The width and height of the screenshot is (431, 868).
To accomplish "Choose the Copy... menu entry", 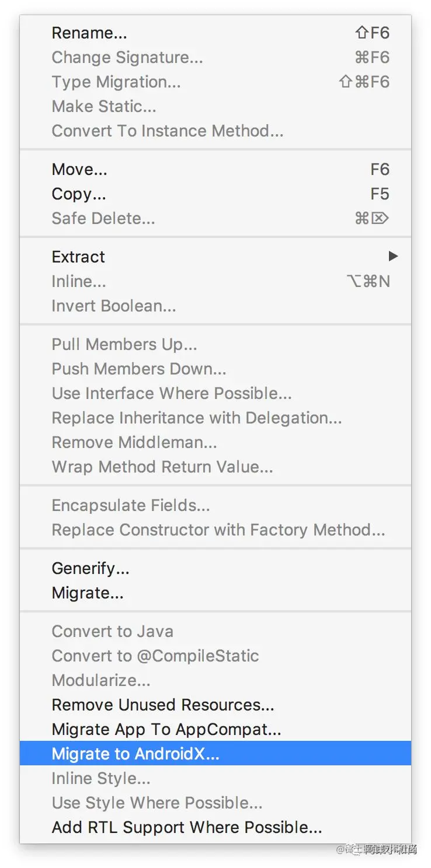I will click(79, 194).
